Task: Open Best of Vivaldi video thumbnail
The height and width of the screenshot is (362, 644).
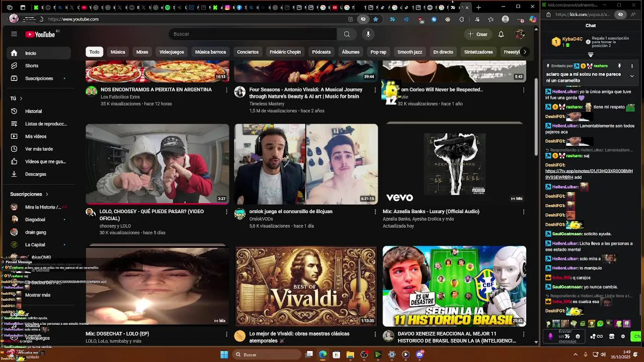Action: coord(306,286)
